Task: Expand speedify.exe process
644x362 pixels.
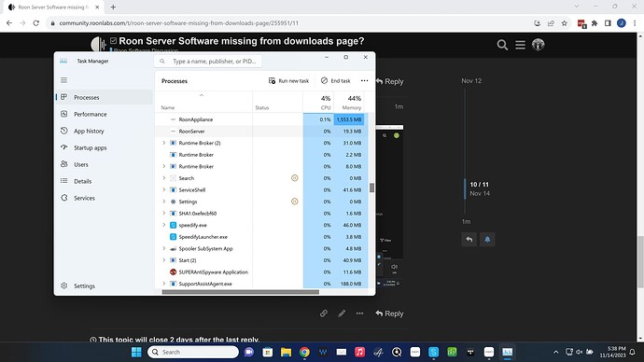Action: pyautogui.click(x=164, y=225)
